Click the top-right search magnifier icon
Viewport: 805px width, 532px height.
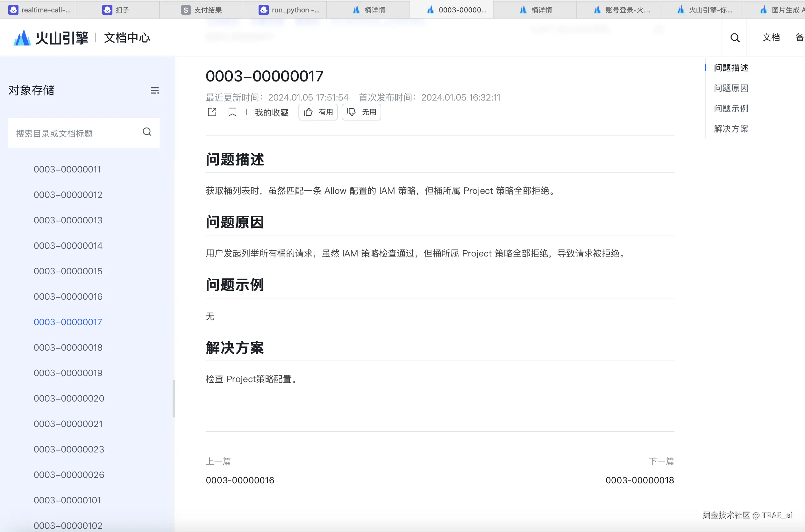(735, 38)
